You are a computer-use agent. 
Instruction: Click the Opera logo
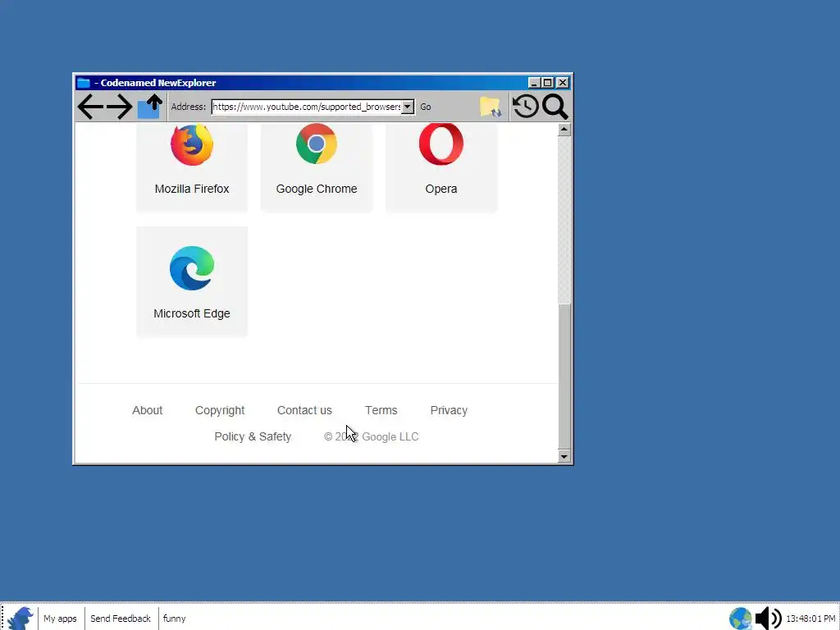click(x=441, y=144)
